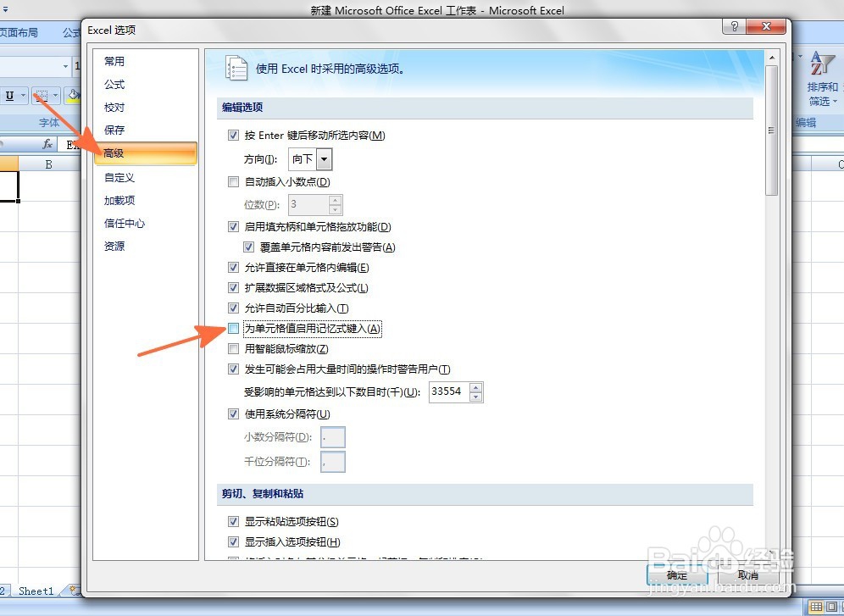Switch to Normal view icon in status bar
Screen dimensions: 844x616
(816, 607)
